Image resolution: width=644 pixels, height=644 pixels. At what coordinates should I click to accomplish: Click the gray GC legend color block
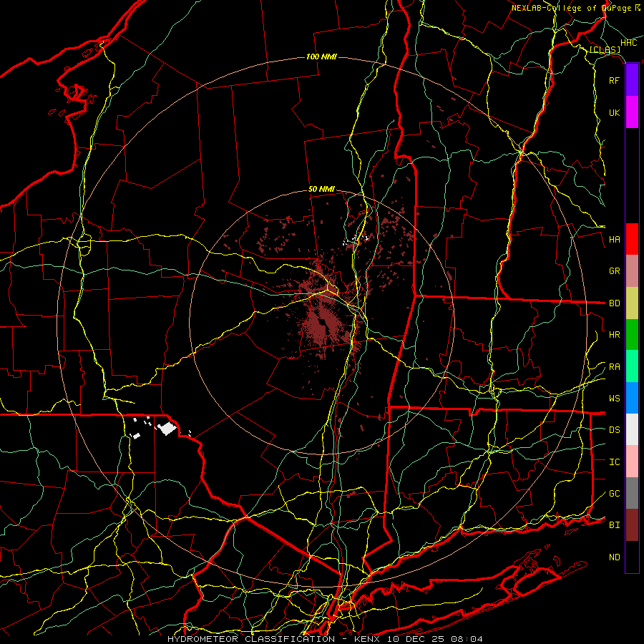pos(632,493)
